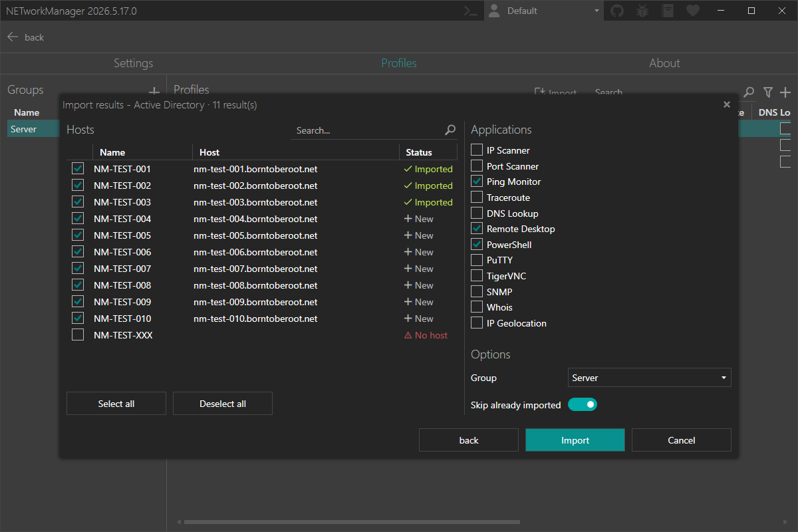Uncheck the NM-TEST-003 host checkbox

78,202
